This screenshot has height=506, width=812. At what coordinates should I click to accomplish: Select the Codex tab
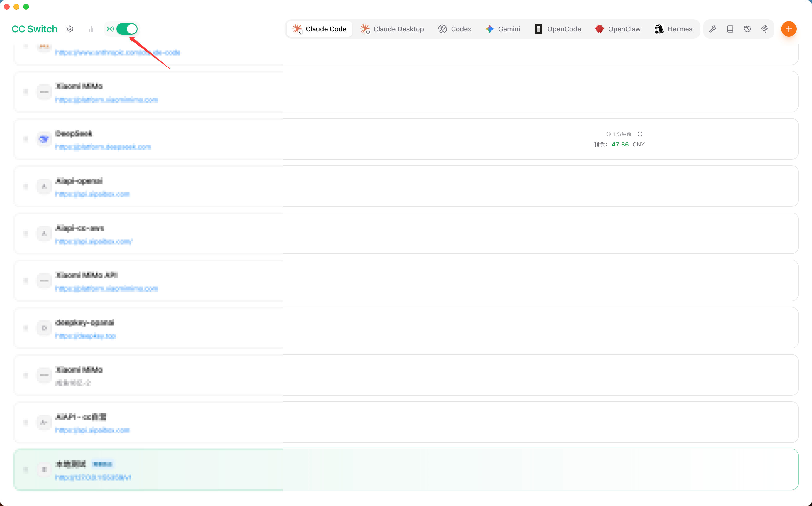pos(455,29)
